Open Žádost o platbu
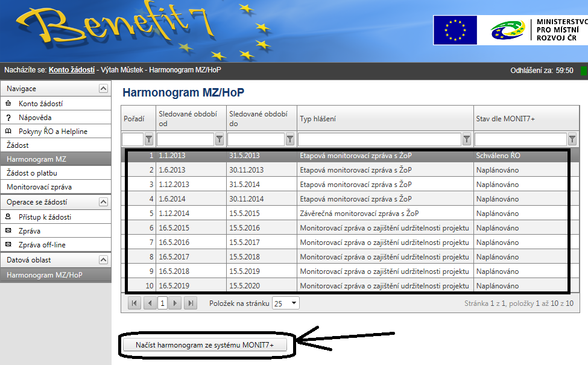 [x=55, y=173]
